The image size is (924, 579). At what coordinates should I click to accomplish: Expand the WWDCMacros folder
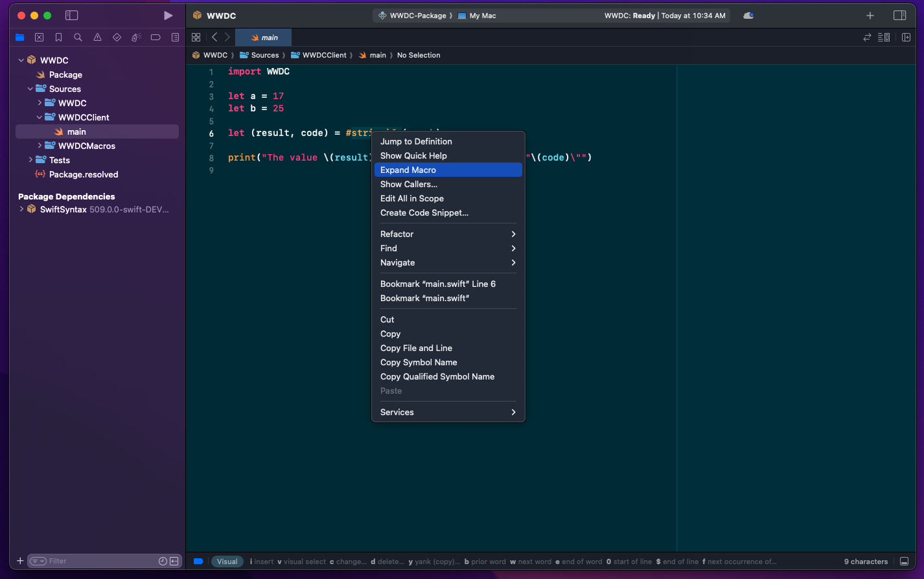[x=40, y=146]
